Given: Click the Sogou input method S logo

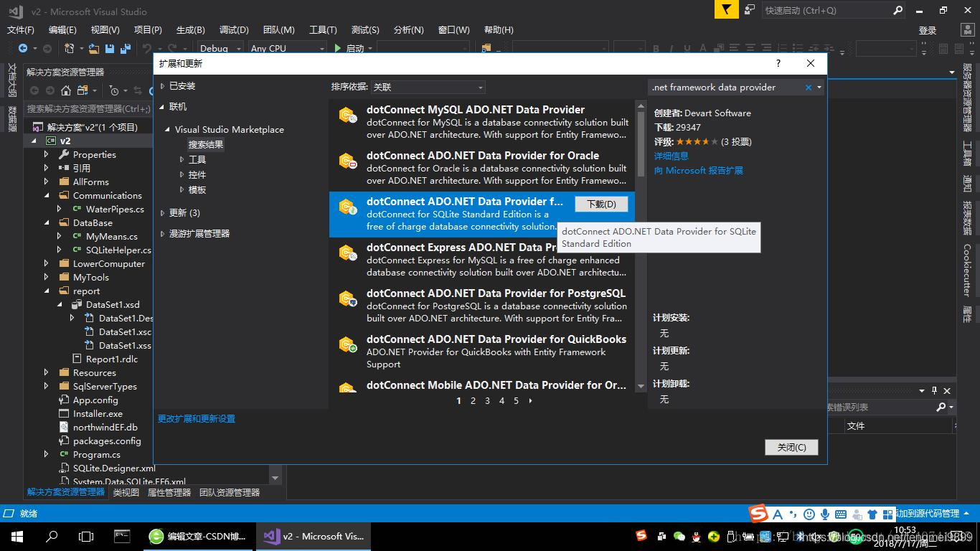Looking at the screenshot, I should pyautogui.click(x=758, y=514).
